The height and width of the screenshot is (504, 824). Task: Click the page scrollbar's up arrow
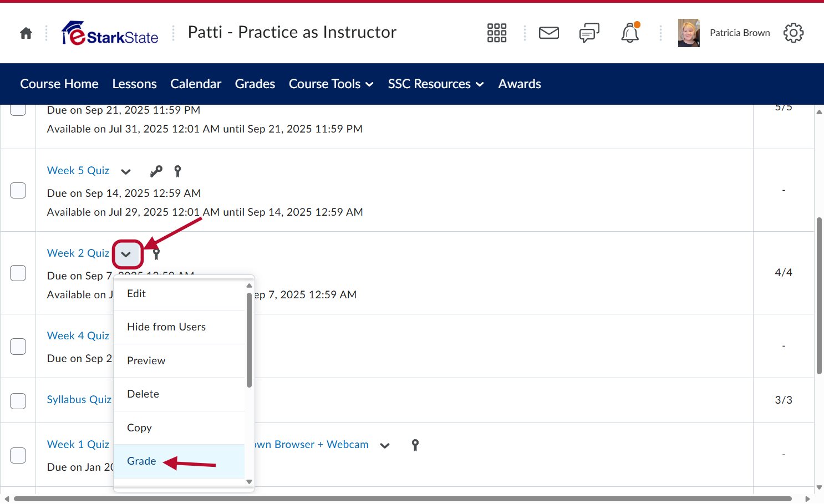(x=819, y=112)
